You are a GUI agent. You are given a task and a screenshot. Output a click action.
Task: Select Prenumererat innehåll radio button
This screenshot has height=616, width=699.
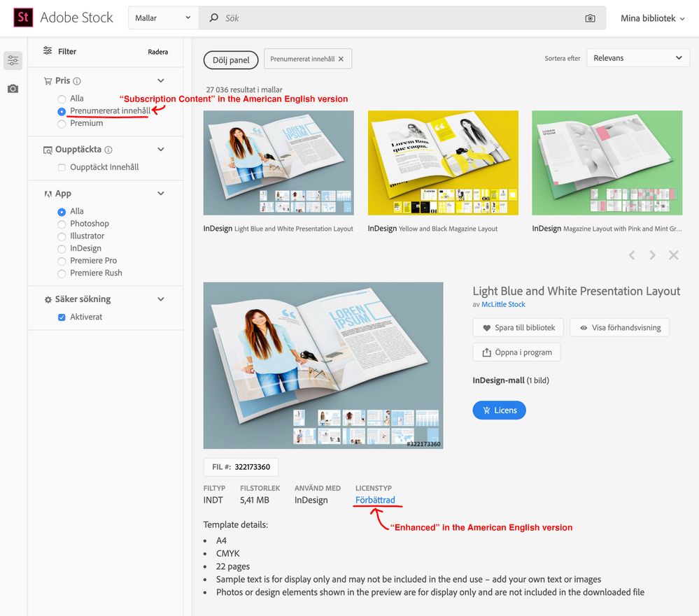pyautogui.click(x=62, y=111)
